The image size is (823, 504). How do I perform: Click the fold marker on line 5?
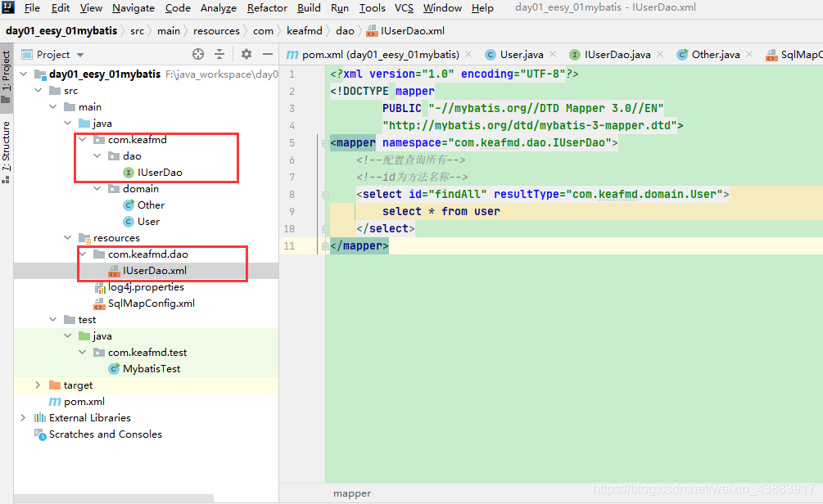(x=325, y=142)
